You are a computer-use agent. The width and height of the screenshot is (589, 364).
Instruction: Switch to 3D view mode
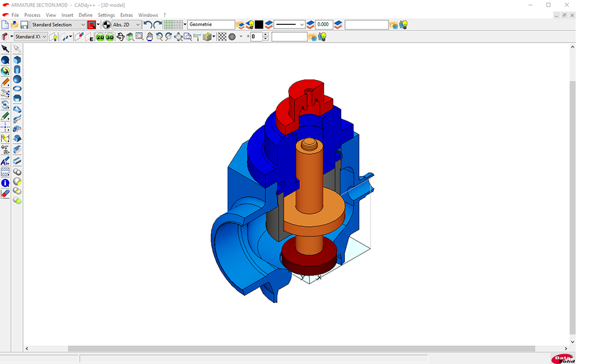point(110,37)
